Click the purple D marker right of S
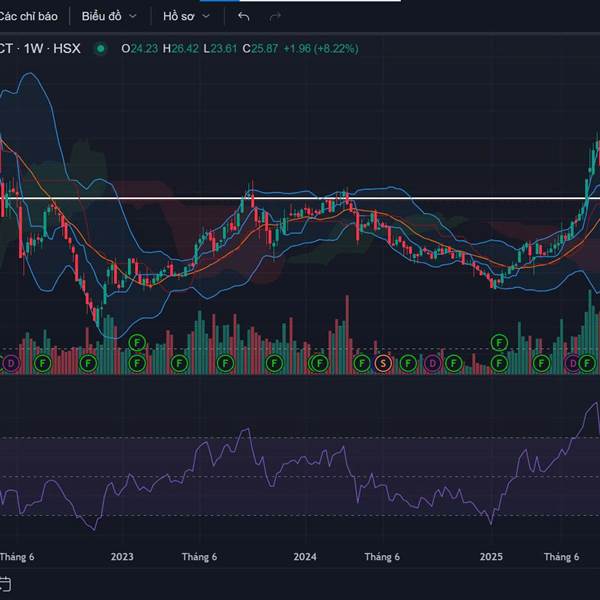Image resolution: width=600 pixels, height=600 pixels. [x=432, y=362]
